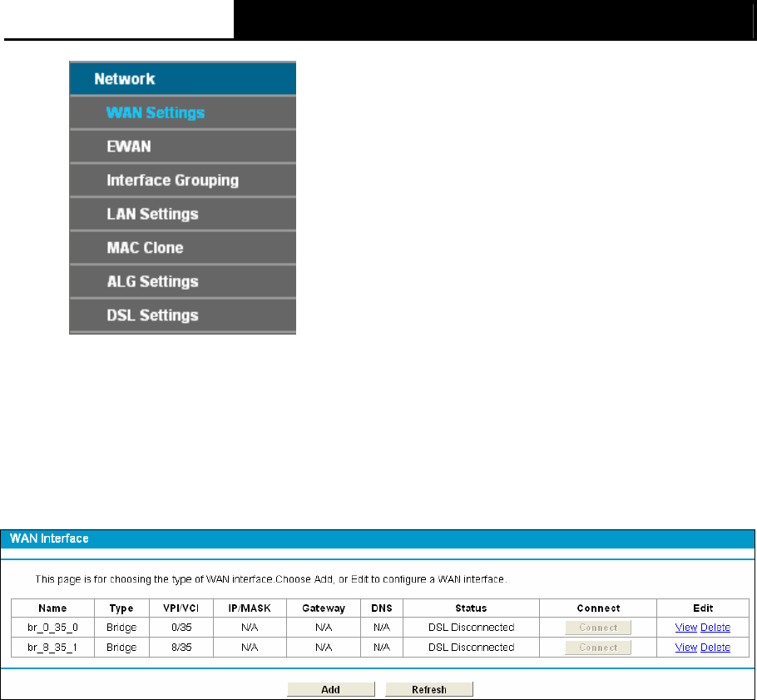
Task: Click the WAN Interface title bar
Action: pos(378,539)
